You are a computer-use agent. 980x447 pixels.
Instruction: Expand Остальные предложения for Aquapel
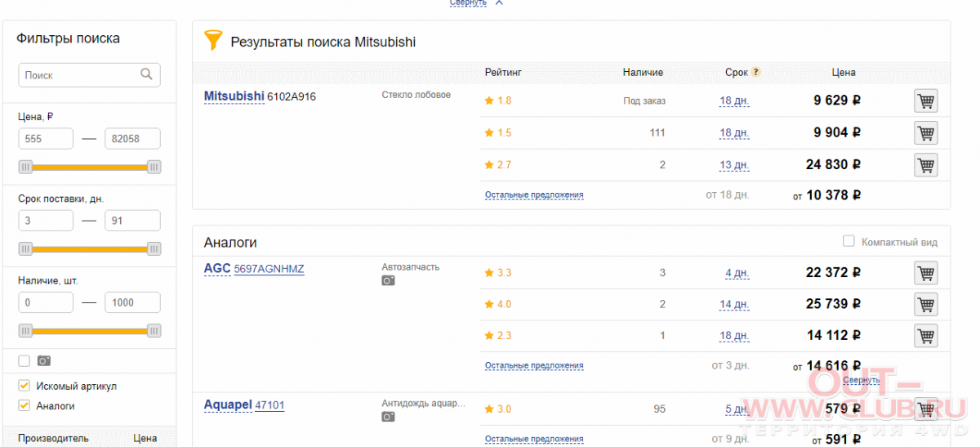tap(534, 439)
